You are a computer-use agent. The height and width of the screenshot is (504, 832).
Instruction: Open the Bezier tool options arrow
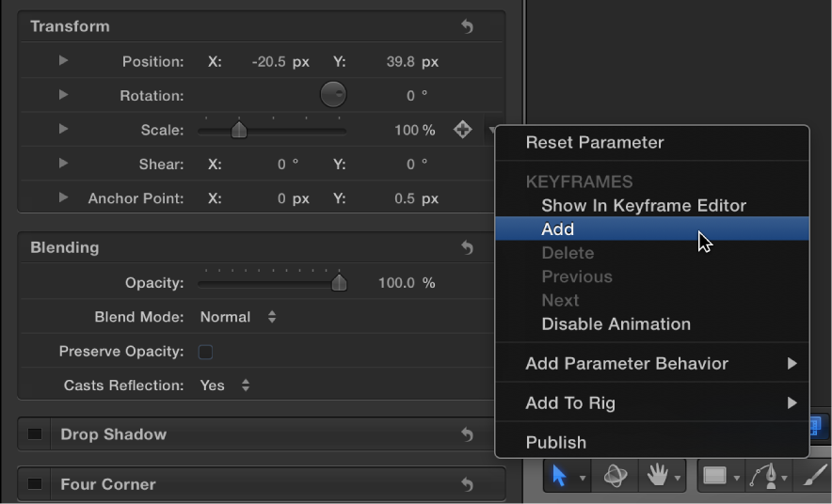click(784, 478)
